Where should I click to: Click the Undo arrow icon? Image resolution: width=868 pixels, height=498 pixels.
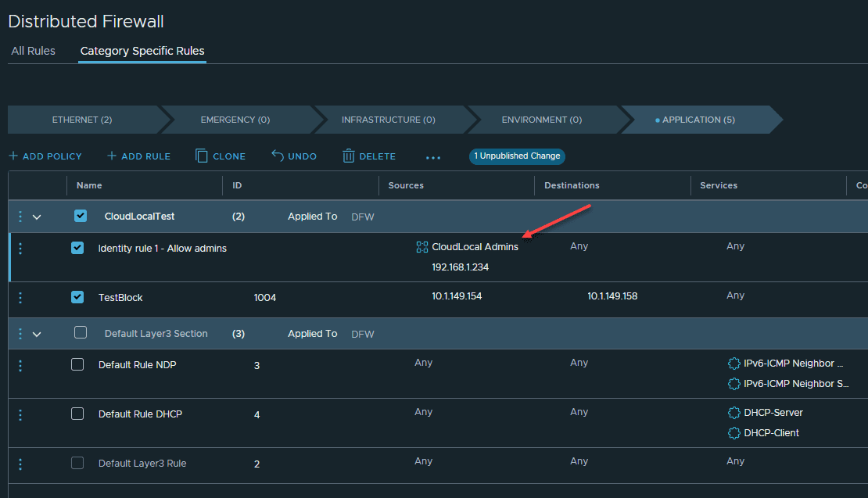point(278,156)
